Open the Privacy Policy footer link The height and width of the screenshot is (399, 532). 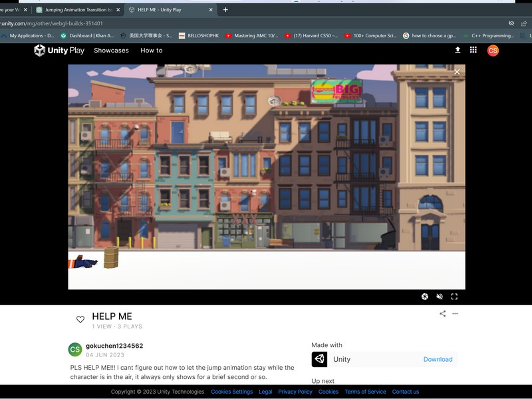click(x=295, y=392)
